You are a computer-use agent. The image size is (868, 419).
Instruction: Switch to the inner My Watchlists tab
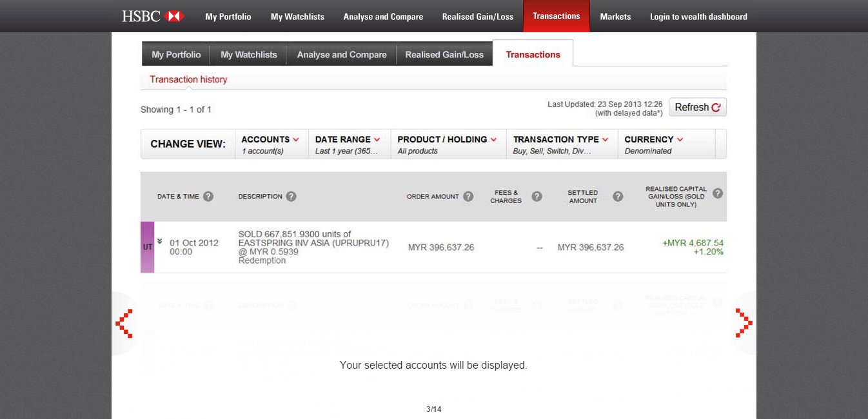248,55
